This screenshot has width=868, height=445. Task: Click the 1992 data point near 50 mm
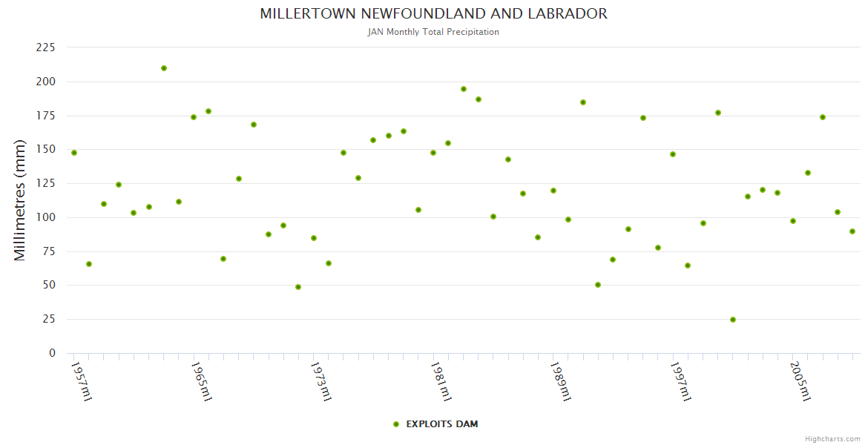[x=598, y=285]
